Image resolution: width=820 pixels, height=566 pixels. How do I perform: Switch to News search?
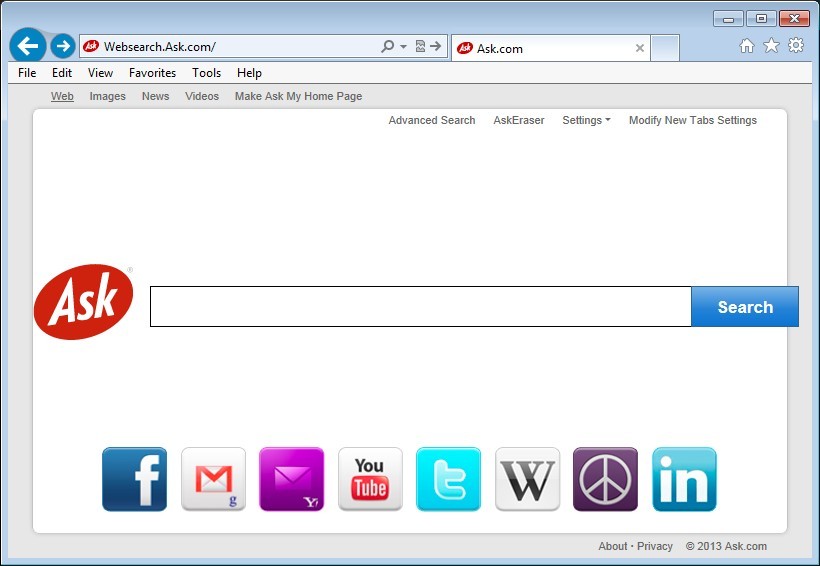155,96
